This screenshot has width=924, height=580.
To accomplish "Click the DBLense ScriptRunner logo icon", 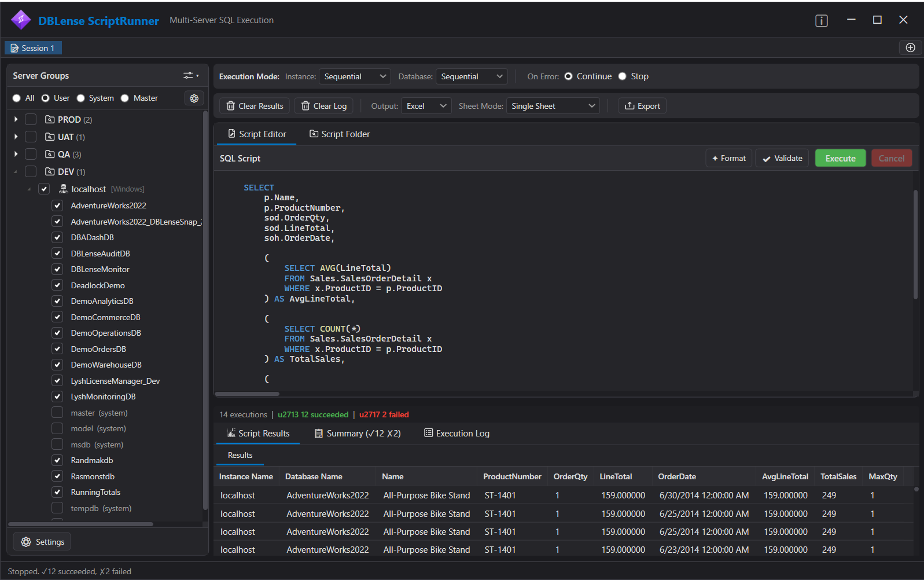I will [x=21, y=20].
